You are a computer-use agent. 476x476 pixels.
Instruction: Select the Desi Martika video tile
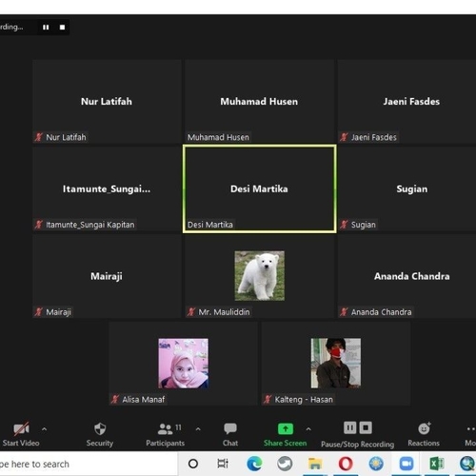click(260, 188)
